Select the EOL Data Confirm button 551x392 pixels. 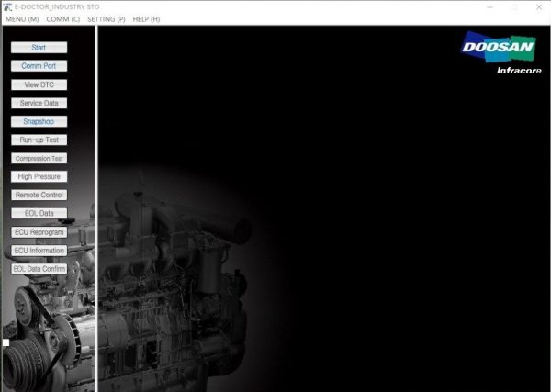39,269
